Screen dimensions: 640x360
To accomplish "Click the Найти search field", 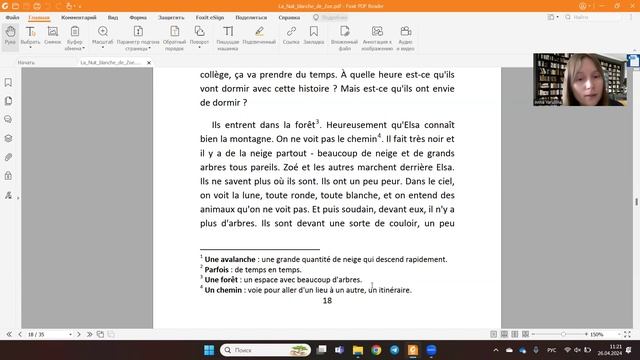I will coord(592,17).
